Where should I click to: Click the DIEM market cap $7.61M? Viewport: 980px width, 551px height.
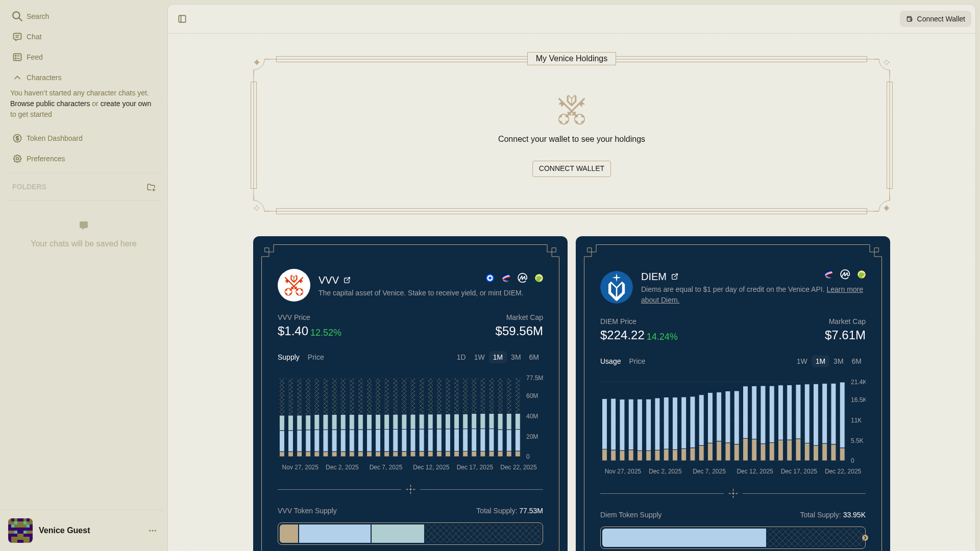(845, 335)
